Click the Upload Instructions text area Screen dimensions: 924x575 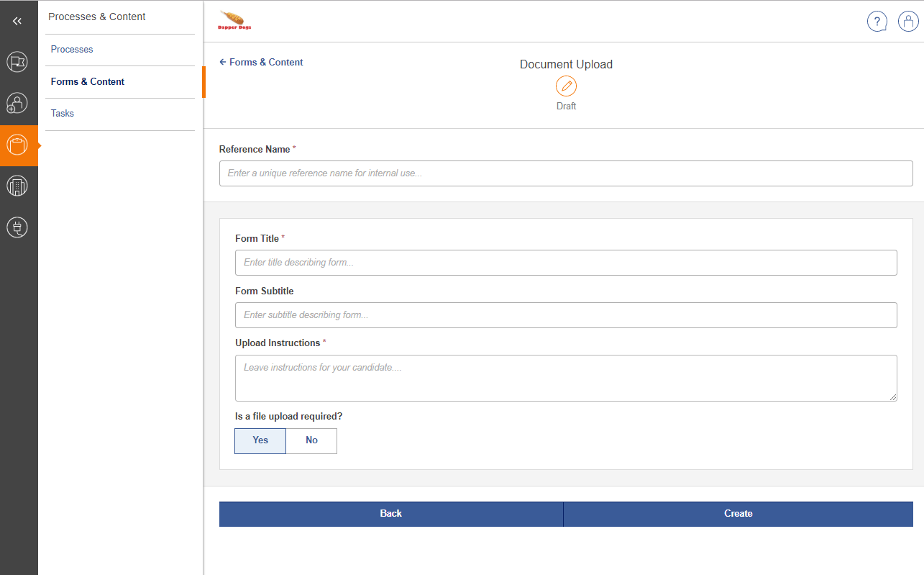pos(566,377)
